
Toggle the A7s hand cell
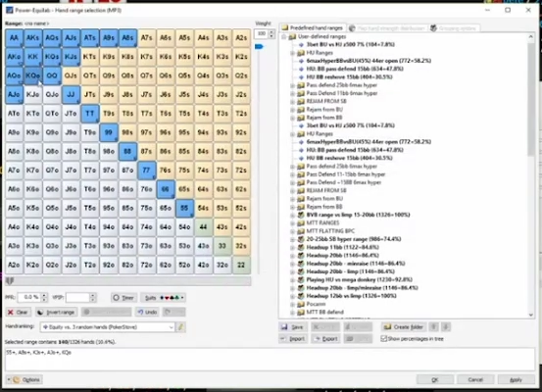point(147,37)
